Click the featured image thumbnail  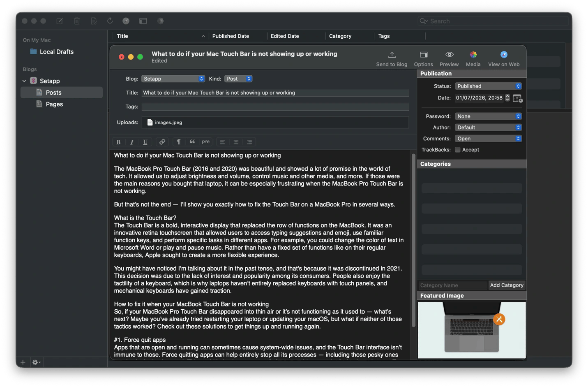tap(472, 330)
